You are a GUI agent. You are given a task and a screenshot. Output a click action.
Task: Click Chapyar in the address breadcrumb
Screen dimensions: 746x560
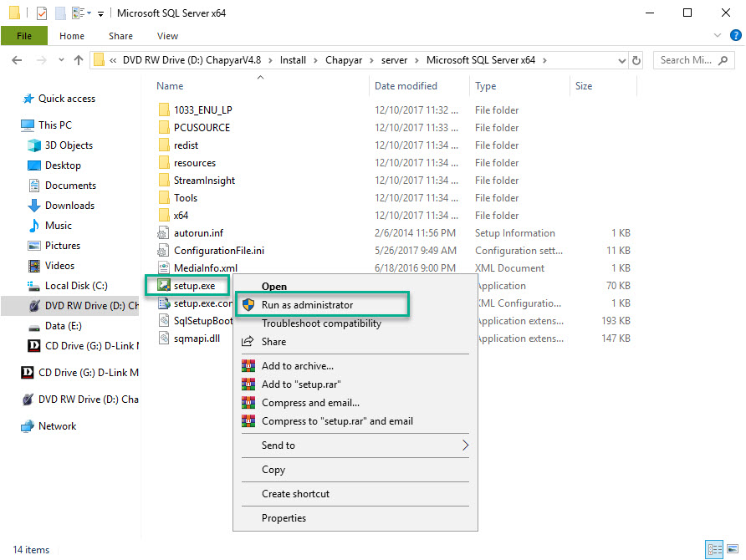tap(344, 60)
